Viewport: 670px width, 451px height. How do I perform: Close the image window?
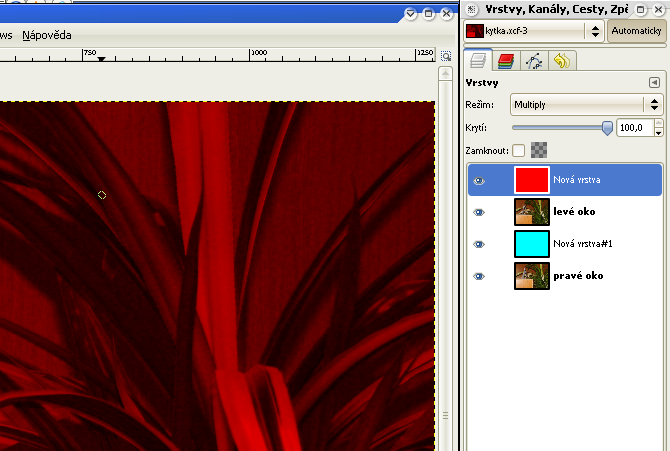[x=446, y=14]
